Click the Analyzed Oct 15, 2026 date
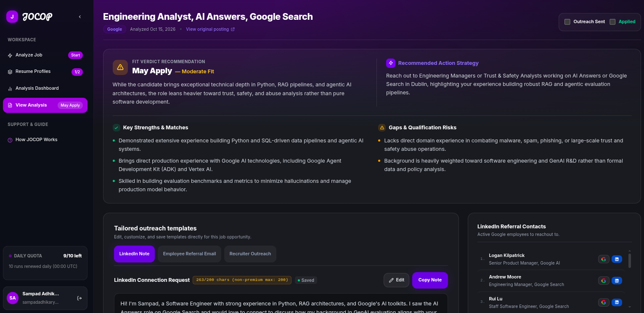 tap(153, 29)
